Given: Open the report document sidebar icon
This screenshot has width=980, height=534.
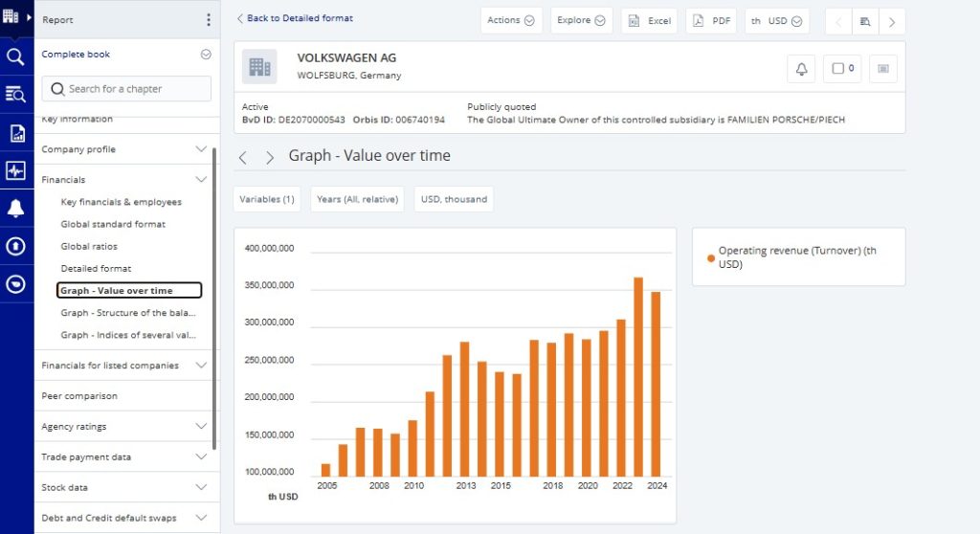Looking at the screenshot, I should [17, 133].
